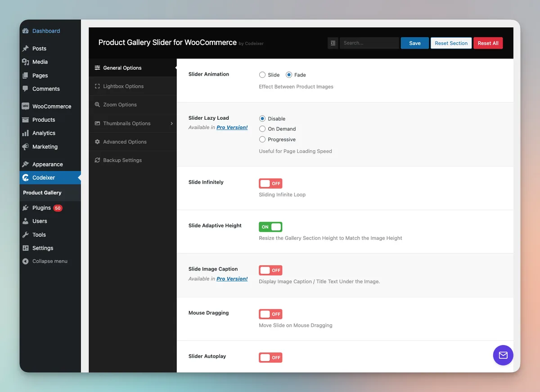Open the Lightbox Options tab
The image size is (540, 392).
[x=133, y=86]
